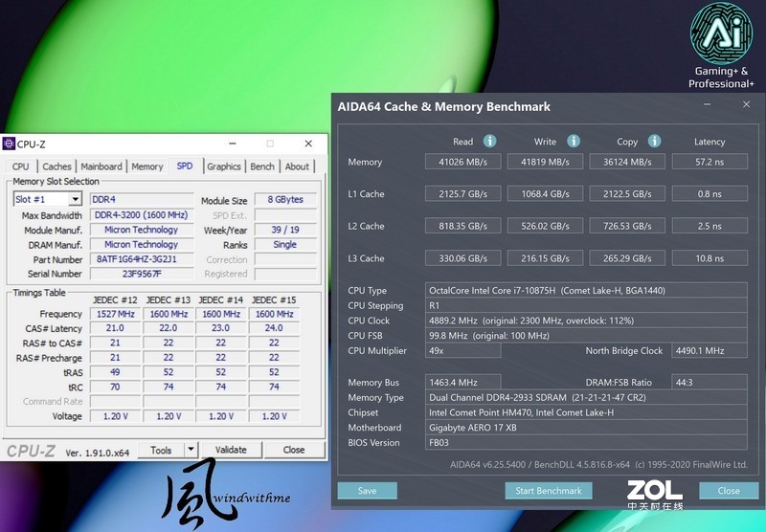Click the Serial Number field 23F9567F
Screen dimensions: 766x532
[141, 274]
